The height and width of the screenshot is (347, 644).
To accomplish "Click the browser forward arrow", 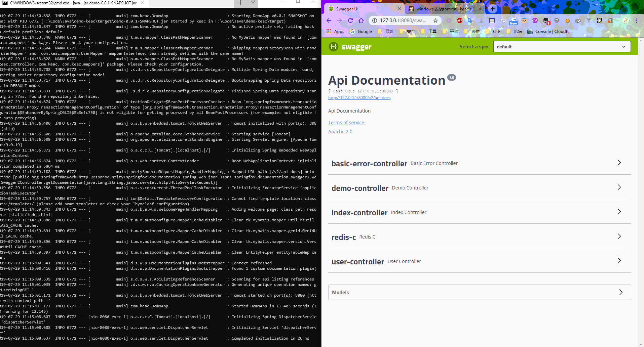I will tap(340, 20).
